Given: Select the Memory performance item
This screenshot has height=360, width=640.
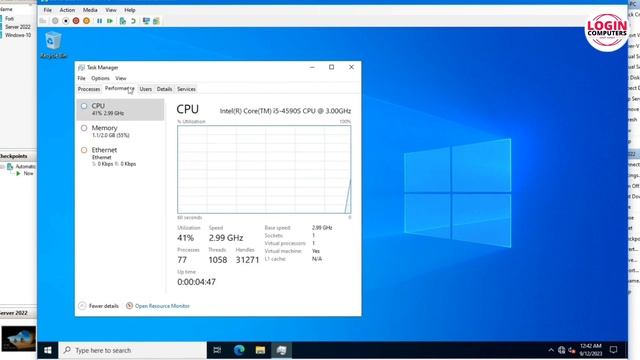Looking at the screenshot, I should [120, 131].
